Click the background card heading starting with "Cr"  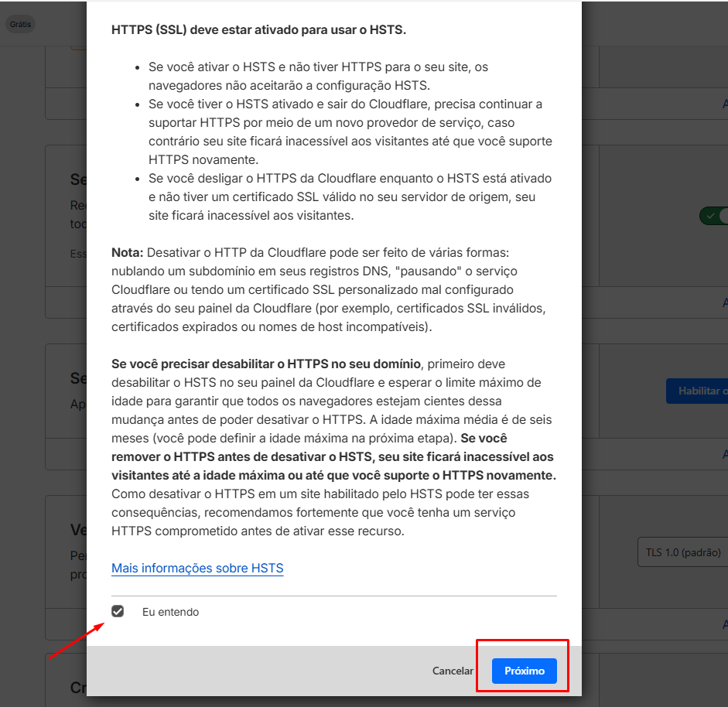(x=78, y=688)
